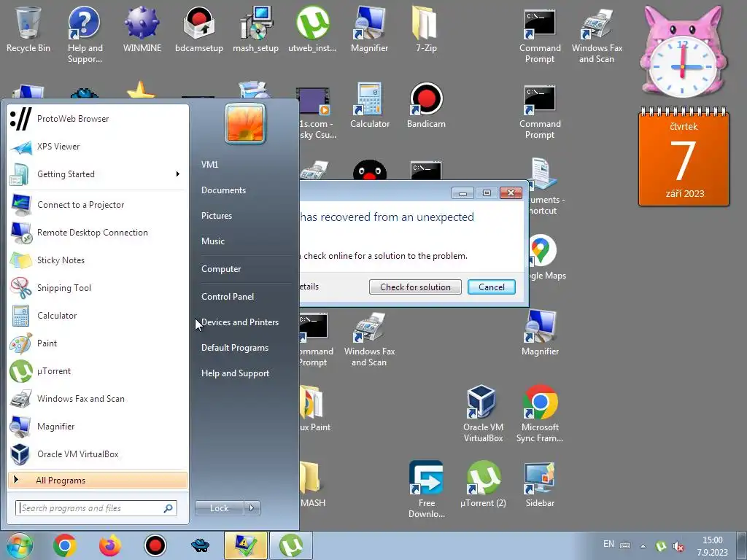
Task: Select the desktop Calculator shortcut
Action: click(370, 106)
